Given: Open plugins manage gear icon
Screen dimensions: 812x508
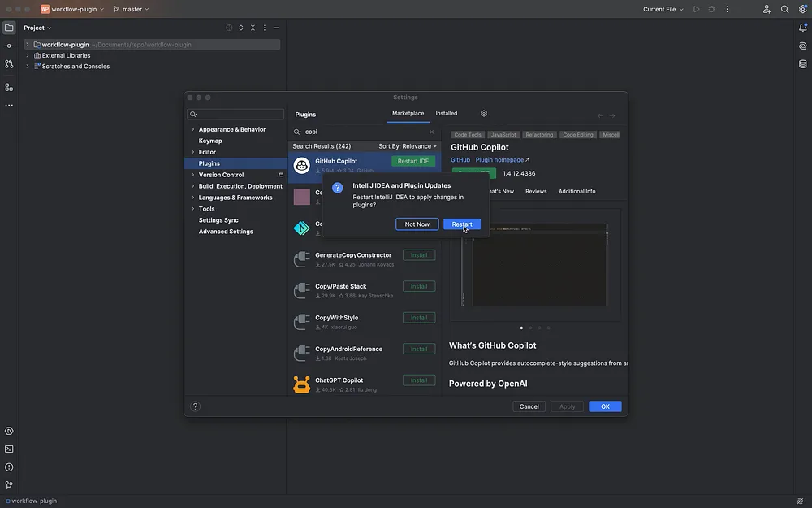Looking at the screenshot, I should click(484, 114).
